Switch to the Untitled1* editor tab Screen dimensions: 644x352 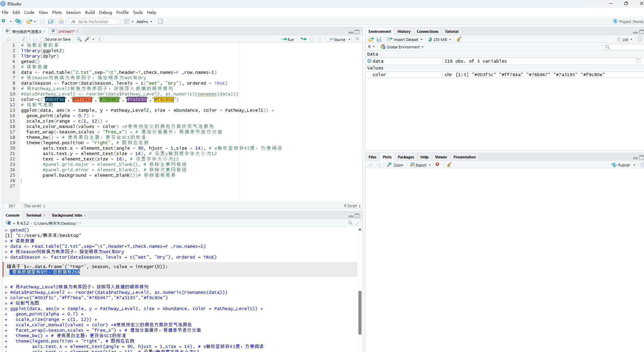66,31
